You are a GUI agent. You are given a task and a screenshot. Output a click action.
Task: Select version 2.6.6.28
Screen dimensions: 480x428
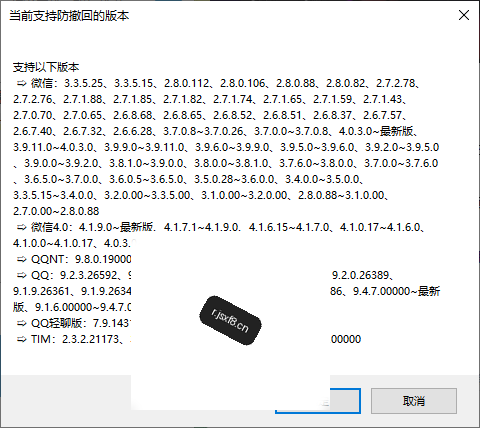pos(133,131)
